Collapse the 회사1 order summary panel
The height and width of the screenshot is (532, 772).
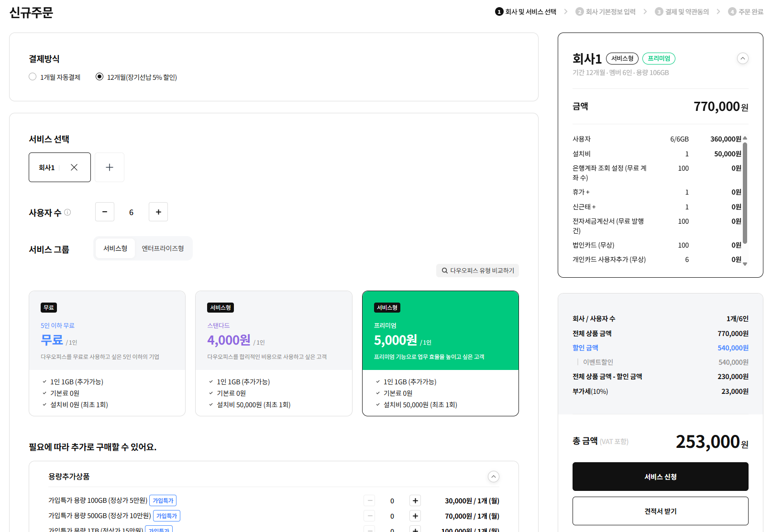[742, 58]
